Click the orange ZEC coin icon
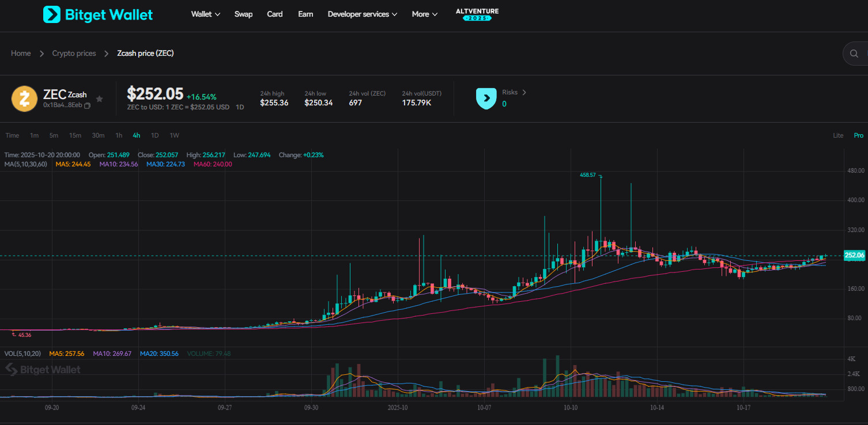The width and height of the screenshot is (868, 425). (x=24, y=98)
